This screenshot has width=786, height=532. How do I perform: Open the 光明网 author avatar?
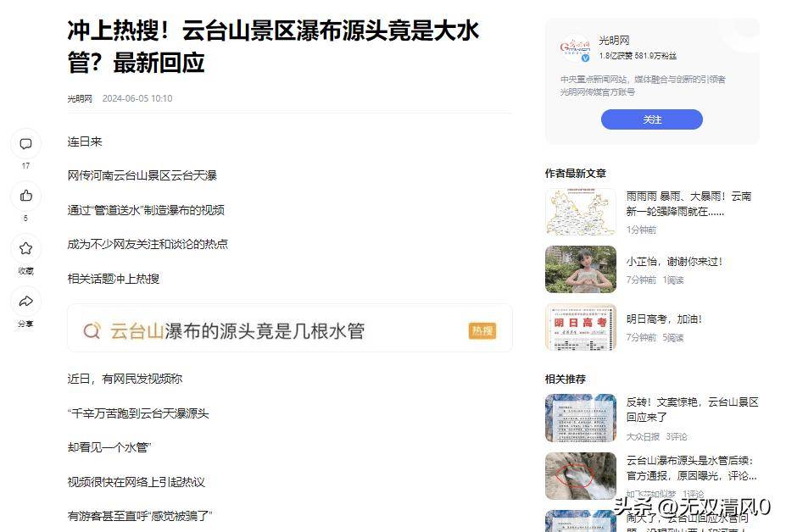(x=575, y=47)
